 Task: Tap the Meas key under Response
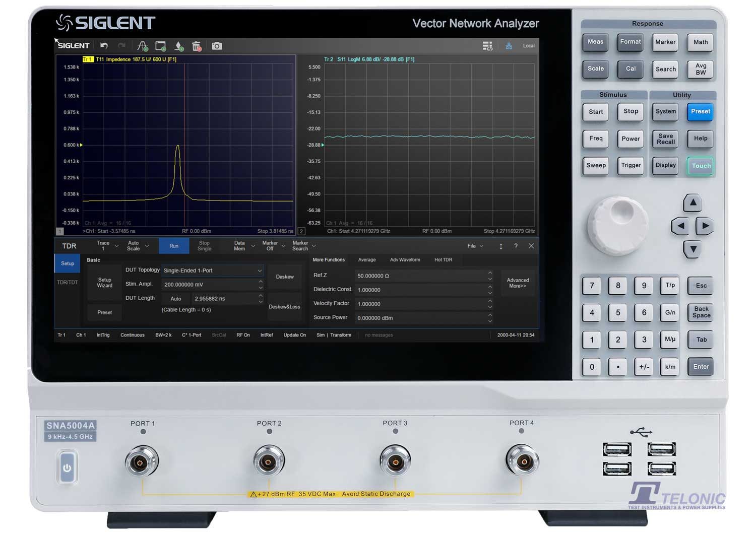595,42
